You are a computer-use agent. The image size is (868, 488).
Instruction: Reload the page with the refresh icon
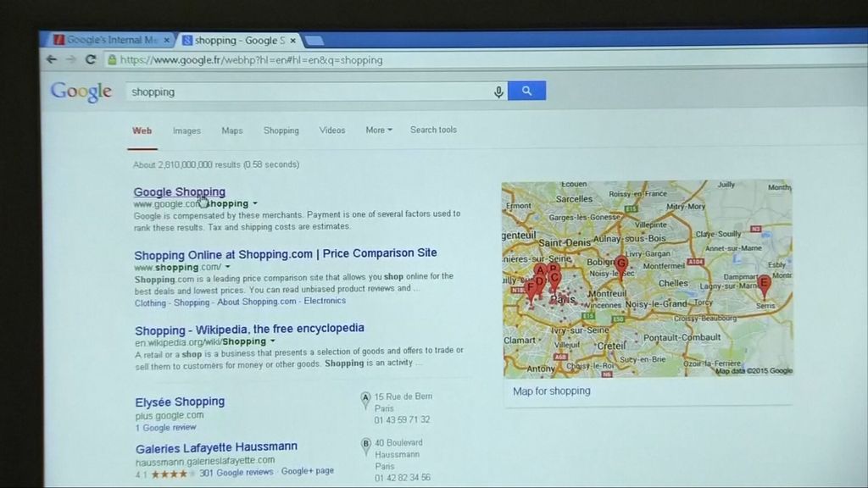pos(90,59)
